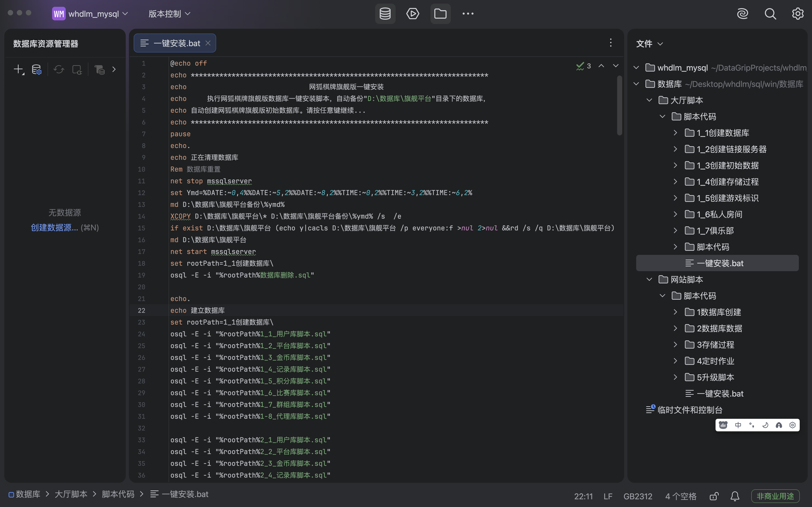Toggle the read-only lock icon in status bar
This screenshot has width=812, height=507.
(x=714, y=496)
